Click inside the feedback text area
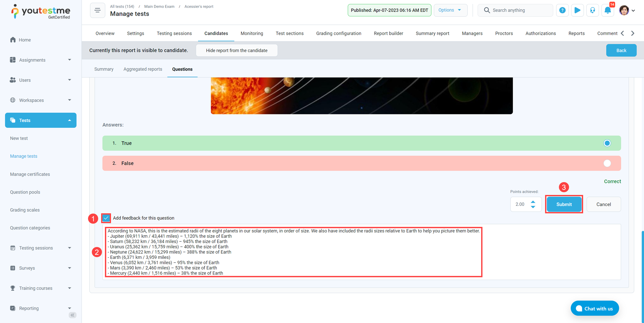The image size is (644, 323). [x=361, y=252]
